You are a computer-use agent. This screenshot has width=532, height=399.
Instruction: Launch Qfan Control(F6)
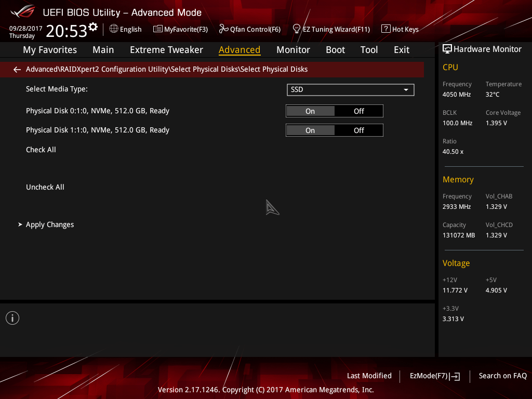(x=255, y=30)
